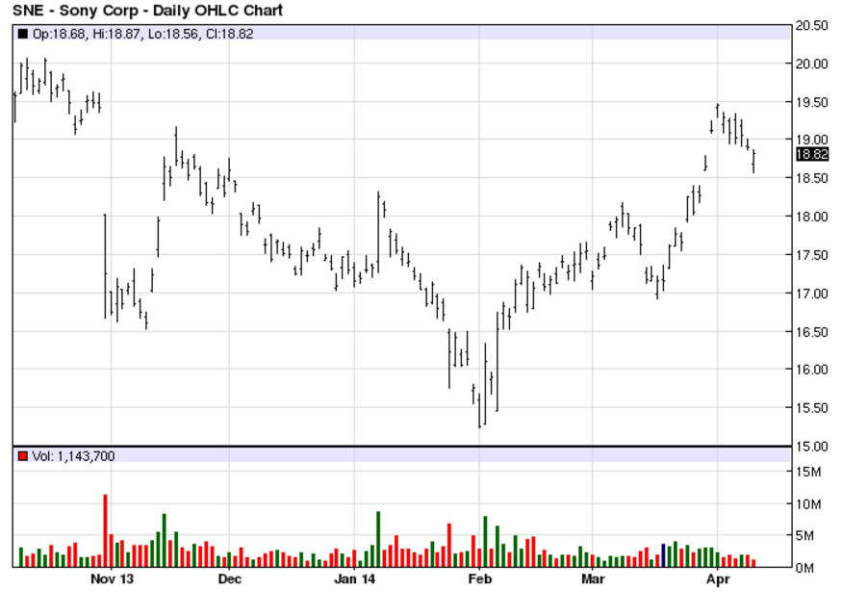Click the 16.50 price axis label
Viewport: 842px width, 616px height.
[x=812, y=332]
